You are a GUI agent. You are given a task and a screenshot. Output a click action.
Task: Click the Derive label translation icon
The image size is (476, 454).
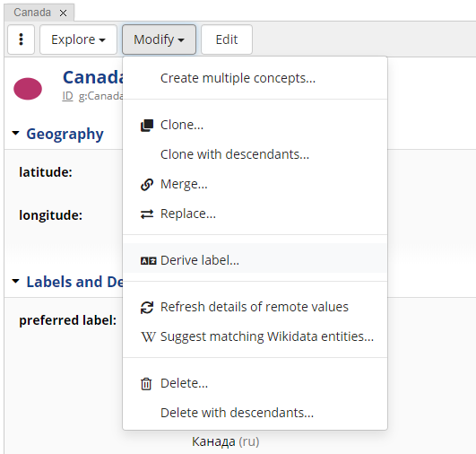coord(148,261)
